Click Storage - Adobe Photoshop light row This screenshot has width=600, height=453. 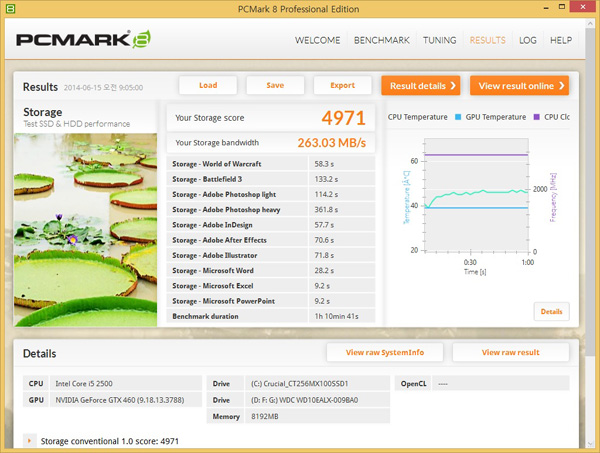[271, 194]
